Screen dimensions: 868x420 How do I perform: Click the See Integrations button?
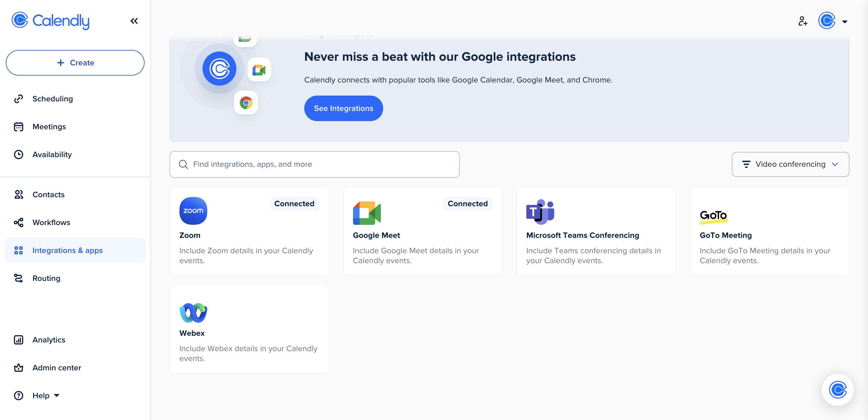(343, 108)
